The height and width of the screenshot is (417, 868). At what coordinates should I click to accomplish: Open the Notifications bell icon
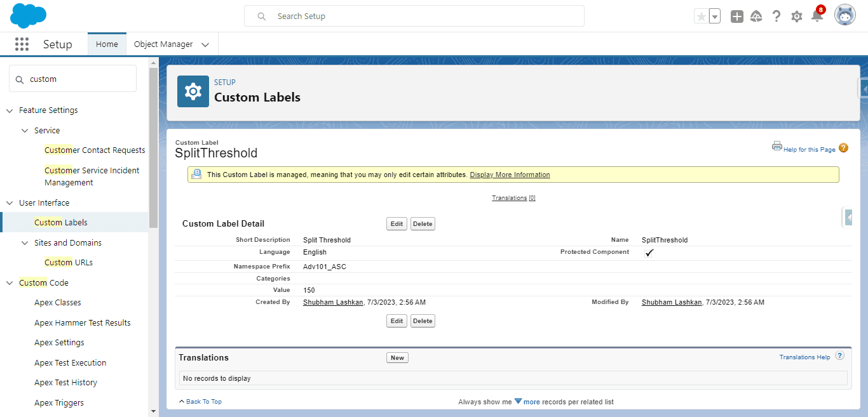[817, 15]
